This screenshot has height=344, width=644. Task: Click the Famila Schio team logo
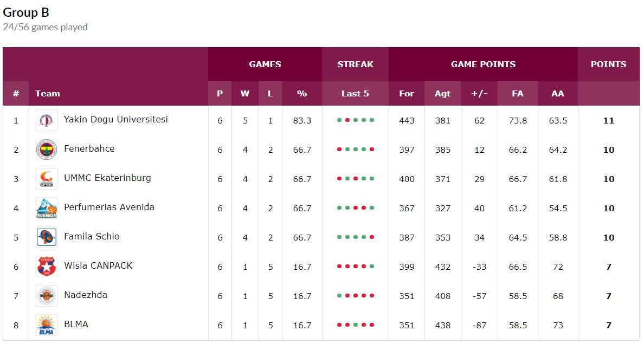pos(47,237)
